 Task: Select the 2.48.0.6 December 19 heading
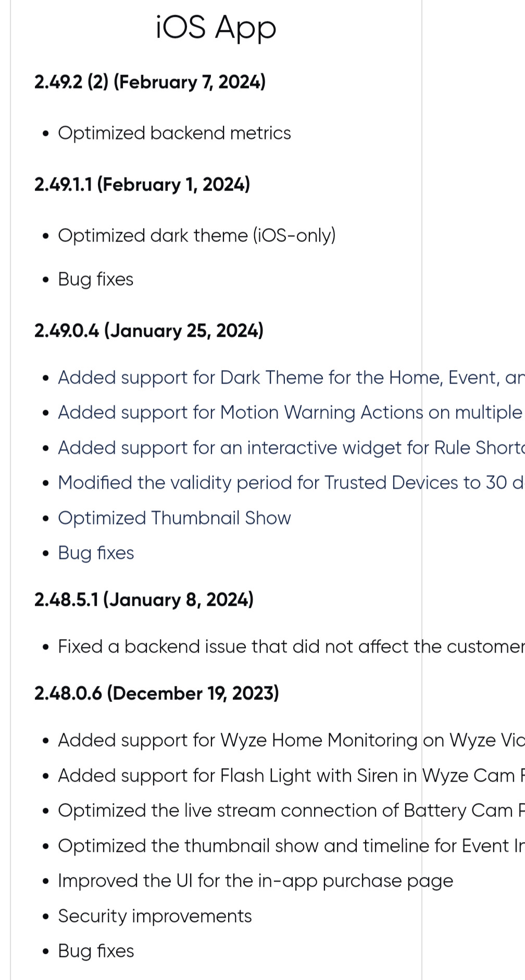(x=157, y=694)
